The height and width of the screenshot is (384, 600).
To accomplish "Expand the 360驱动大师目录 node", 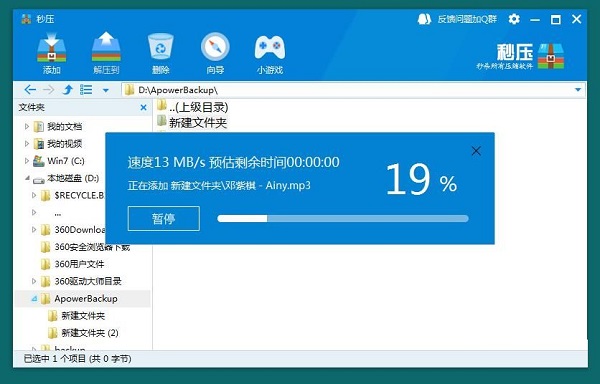I will tap(34, 281).
